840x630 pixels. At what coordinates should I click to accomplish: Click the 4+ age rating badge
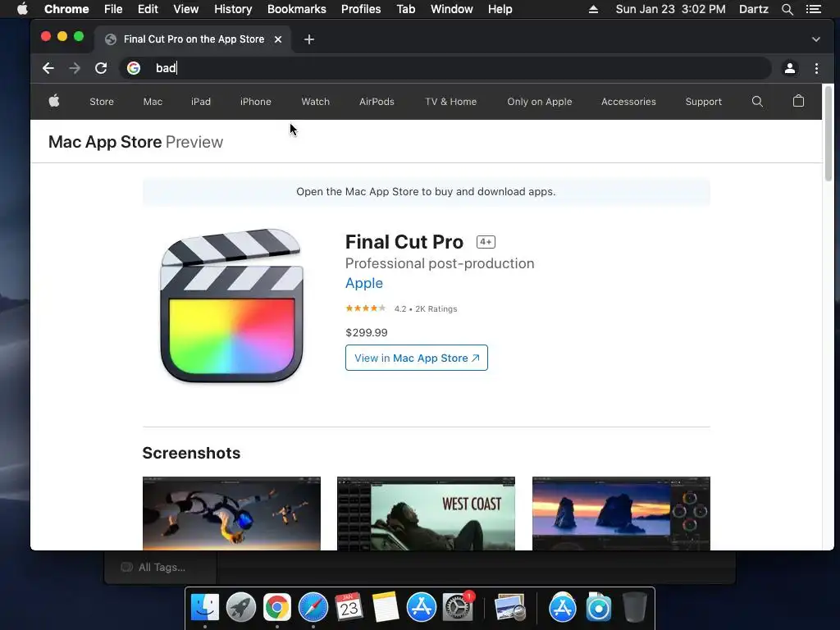(486, 242)
